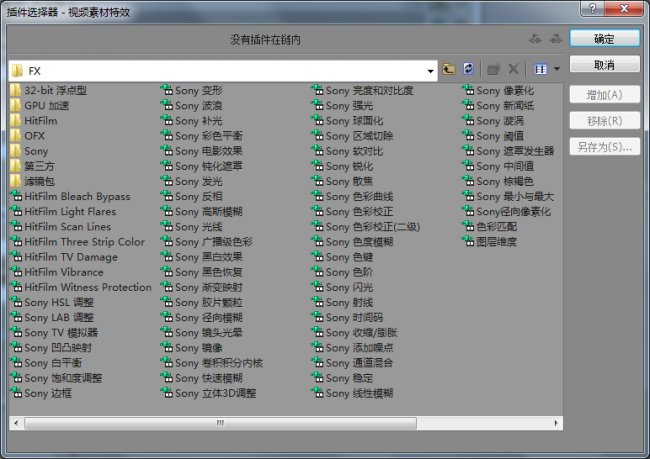The height and width of the screenshot is (459, 650).
Task: Open the view mode dropdown arrow
Action: pyautogui.click(x=557, y=69)
